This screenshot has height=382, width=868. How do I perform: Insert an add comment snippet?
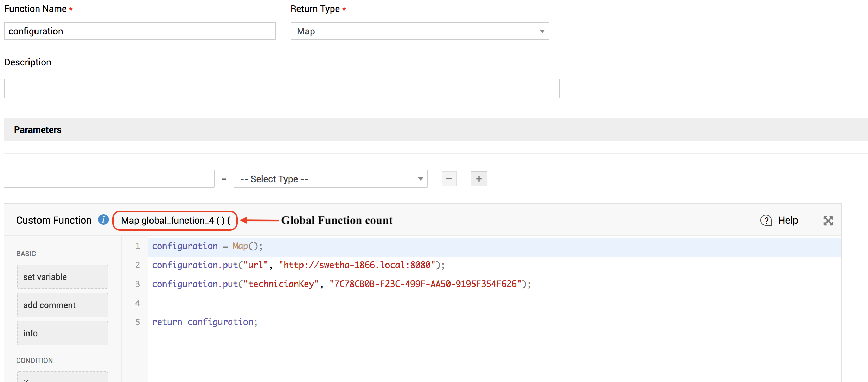coord(62,305)
